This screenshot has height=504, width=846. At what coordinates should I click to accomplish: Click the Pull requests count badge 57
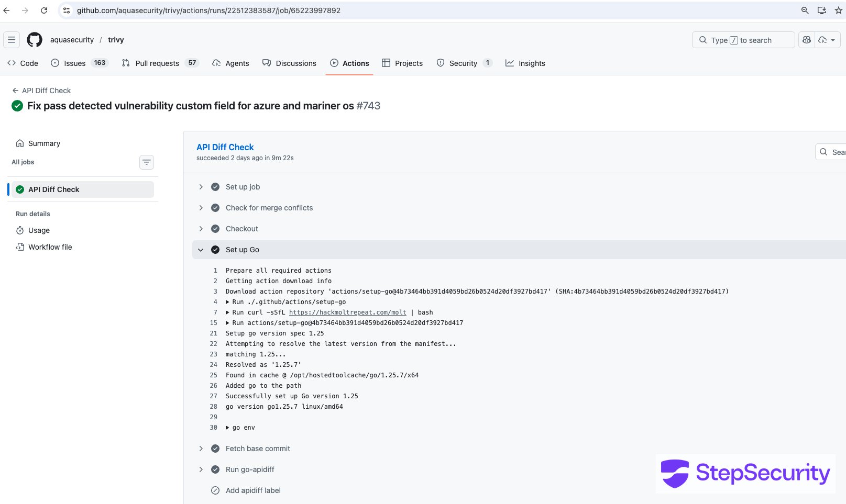click(192, 63)
